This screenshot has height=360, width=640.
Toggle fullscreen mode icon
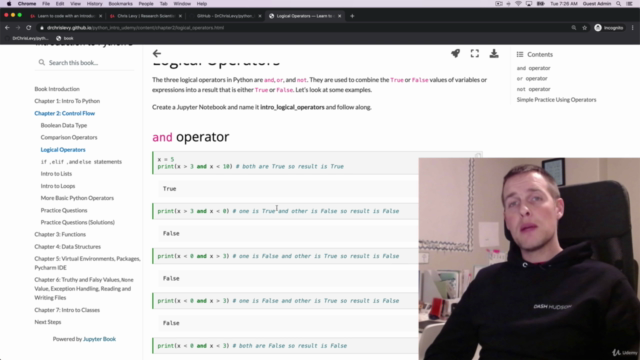(x=475, y=53)
